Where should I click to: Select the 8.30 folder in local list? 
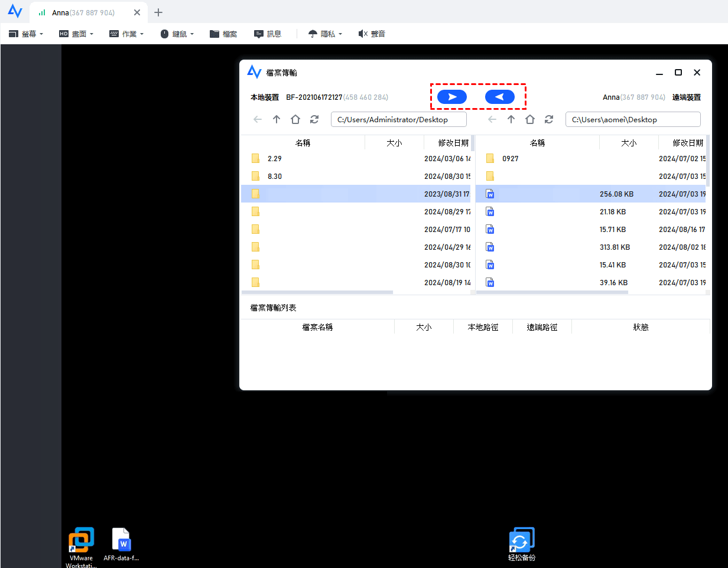pyautogui.click(x=274, y=176)
